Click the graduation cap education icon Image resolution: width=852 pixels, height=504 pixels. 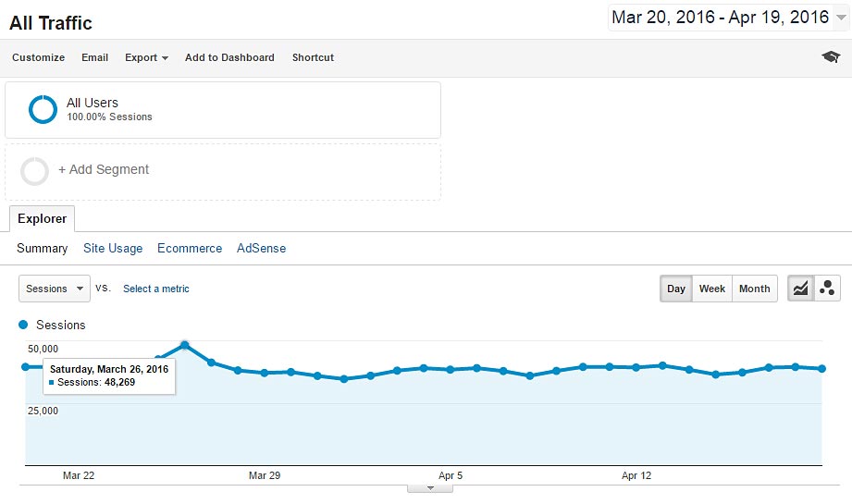[x=830, y=57]
